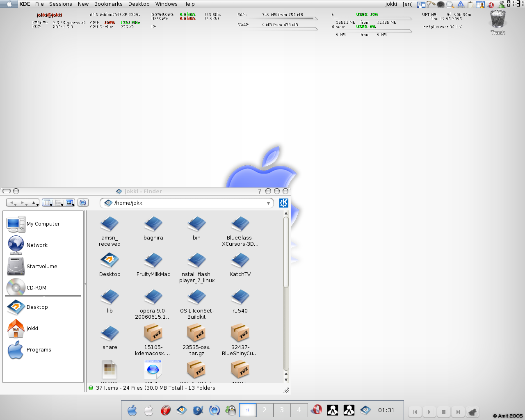Select CD-ROM in Finder sidebar
Image resolution: width=525 pixels, height=420 pixels.
point(27,288)
